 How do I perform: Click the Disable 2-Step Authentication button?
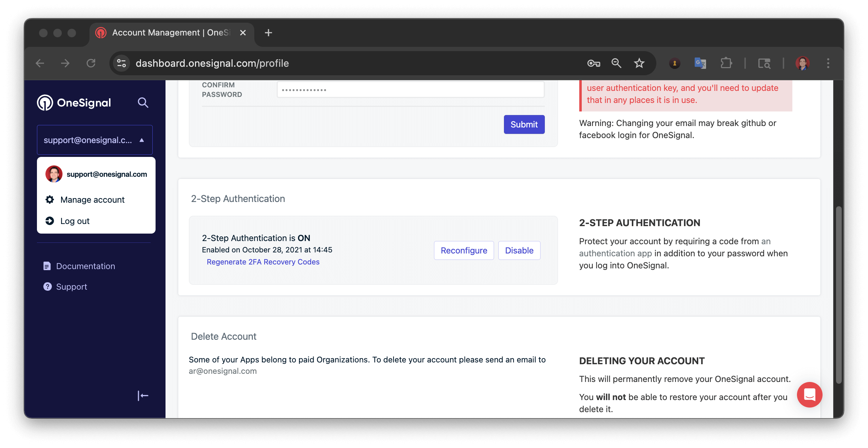click(519, 250)
